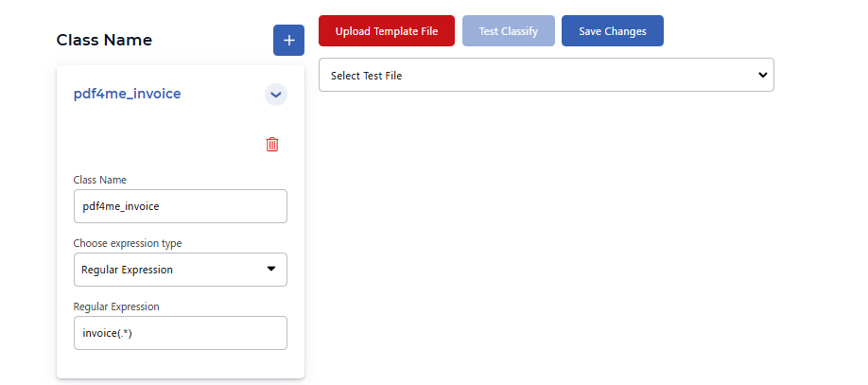Click the "Choose expression type" label
Image resolution: width=868 pixels, height=385 pixels.
coord(128,243)
